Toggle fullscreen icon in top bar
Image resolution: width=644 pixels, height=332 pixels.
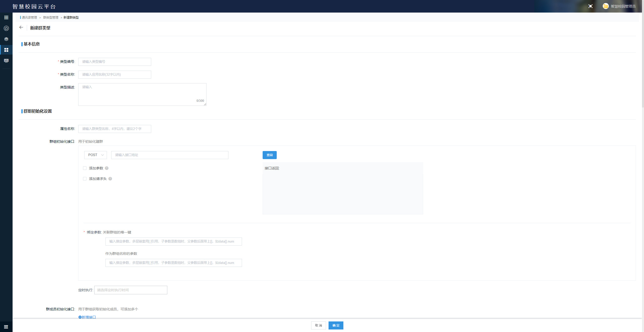[x=590, y=6]
